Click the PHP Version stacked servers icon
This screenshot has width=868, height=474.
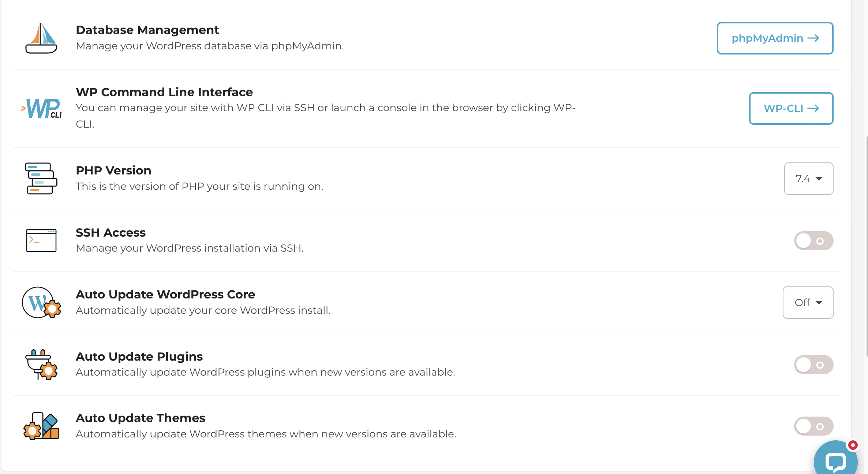tap(41, 178)
